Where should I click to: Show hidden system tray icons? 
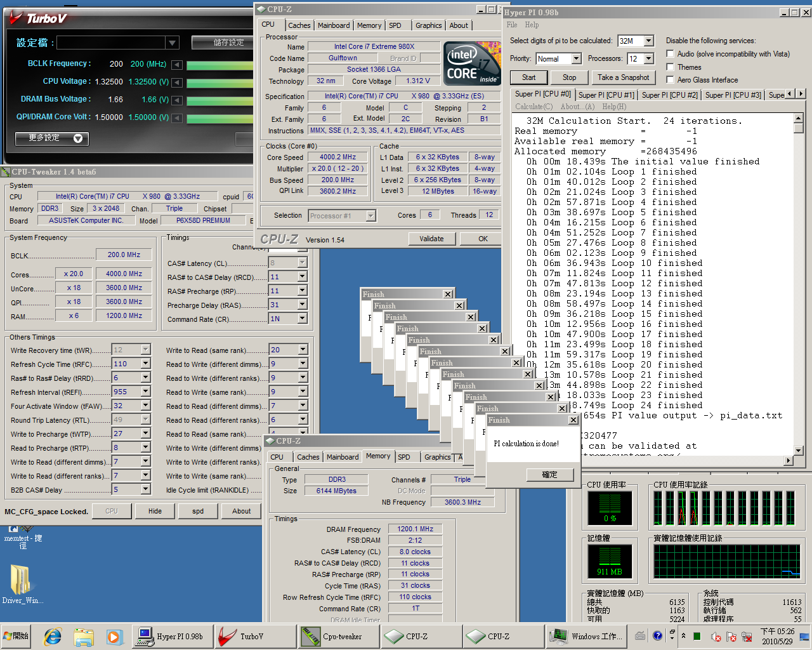[x=683, y=635]
